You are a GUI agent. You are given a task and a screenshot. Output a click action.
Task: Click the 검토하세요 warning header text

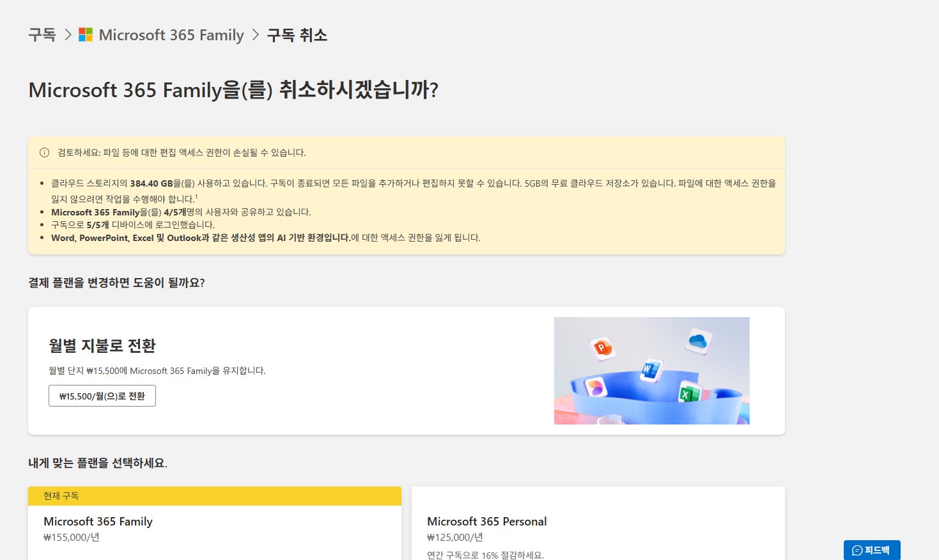tap(182, 153)
